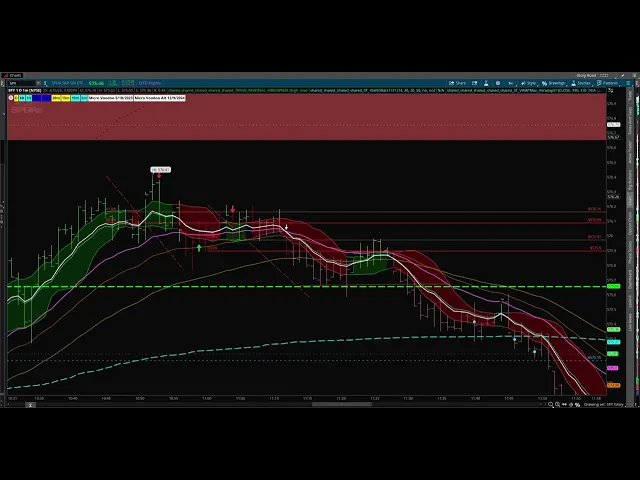Open the Active Trader sidebar tab
The height and width of the screenshot is (480, 640).
pos(630,152)
